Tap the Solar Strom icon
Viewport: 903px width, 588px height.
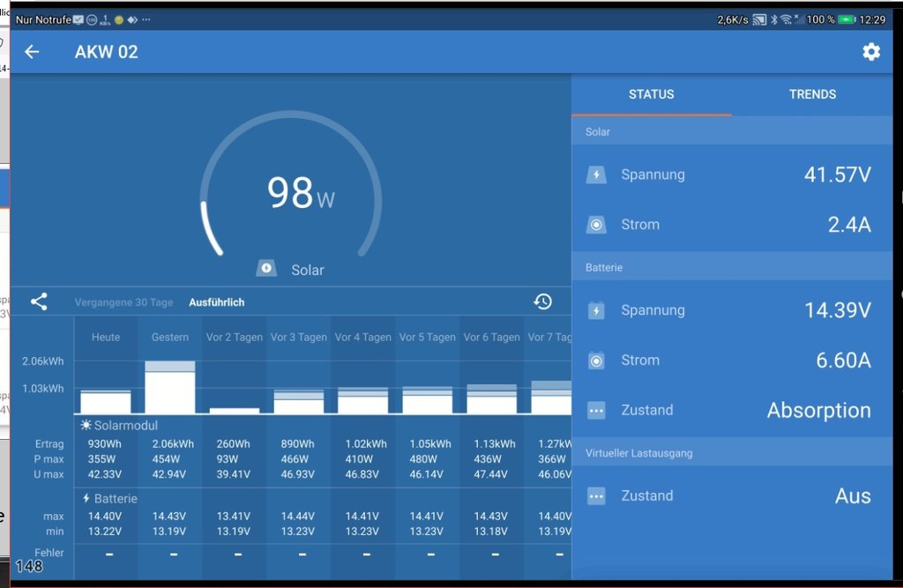[x=596, y=225]
